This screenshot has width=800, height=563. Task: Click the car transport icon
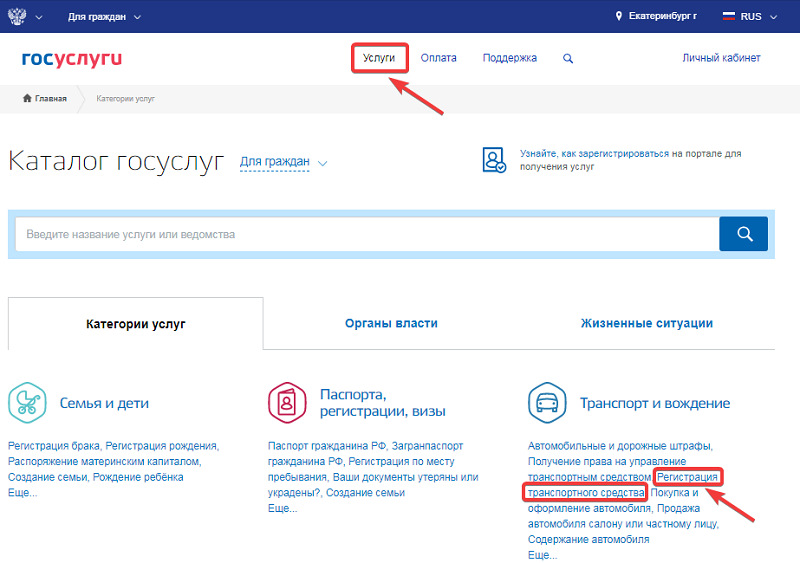pos(547,403)
